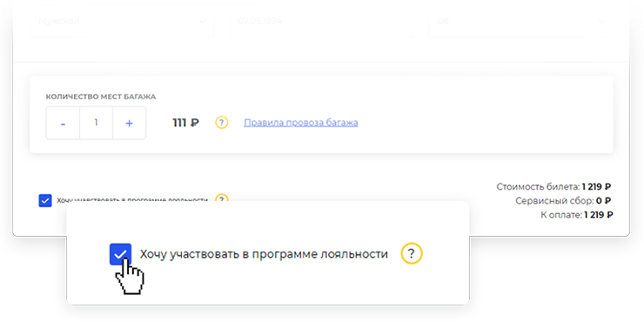Click the 111 ₽ baggage price

pos(186,123)
